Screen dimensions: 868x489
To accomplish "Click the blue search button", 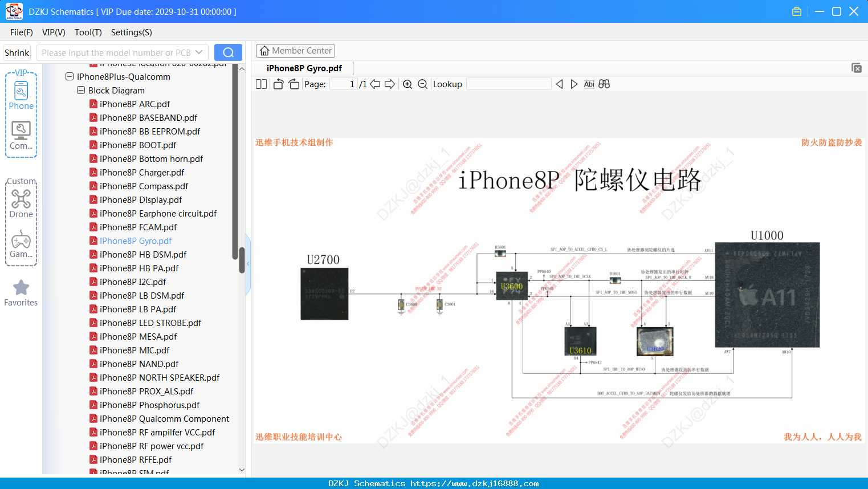I will click(x=228, y=52).
